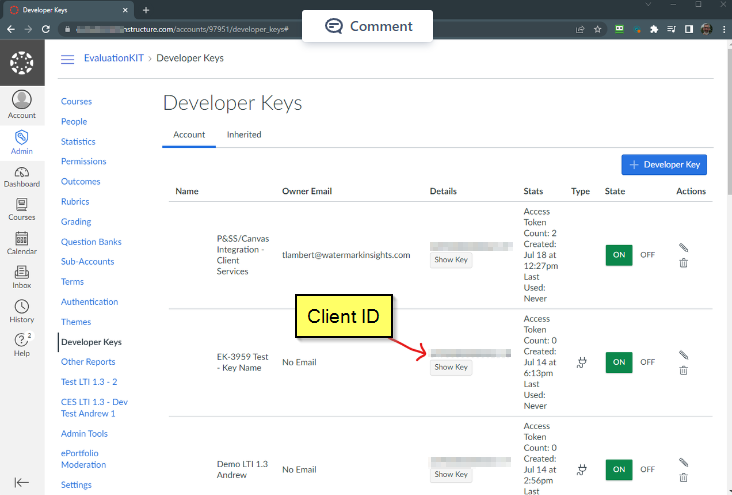Image resolution: width=732 pixels, height=495 pixels.
Task: Click the EvaluationKIT breadcrumb link
Action: pos(113,59)
